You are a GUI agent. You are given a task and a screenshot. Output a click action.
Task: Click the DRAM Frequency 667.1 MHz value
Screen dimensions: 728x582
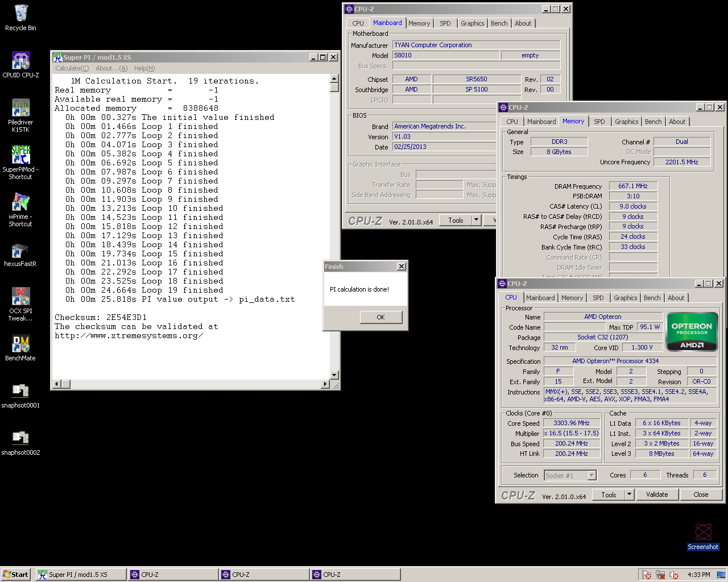(x=633, y=186)
